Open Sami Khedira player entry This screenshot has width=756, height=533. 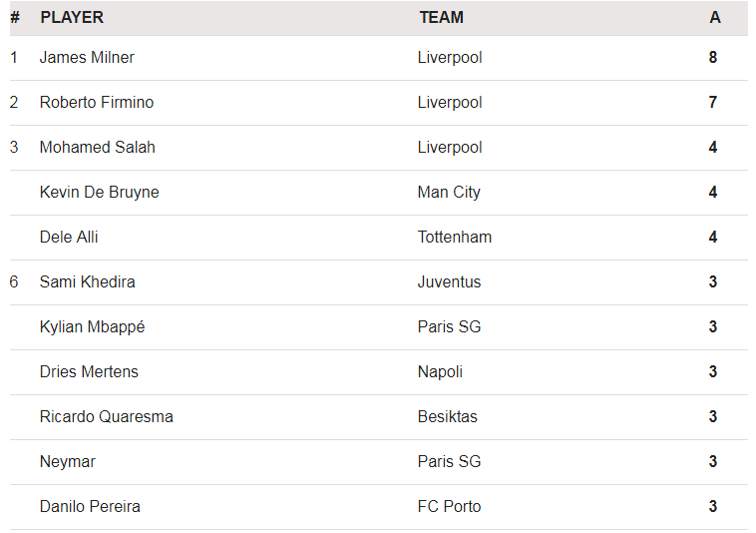(87, 281)
